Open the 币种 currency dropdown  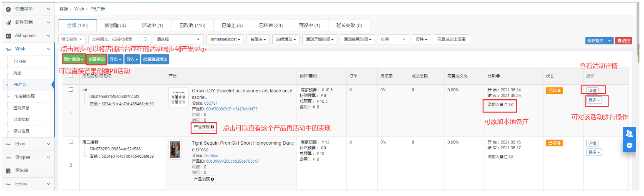[x=421, y=39]
